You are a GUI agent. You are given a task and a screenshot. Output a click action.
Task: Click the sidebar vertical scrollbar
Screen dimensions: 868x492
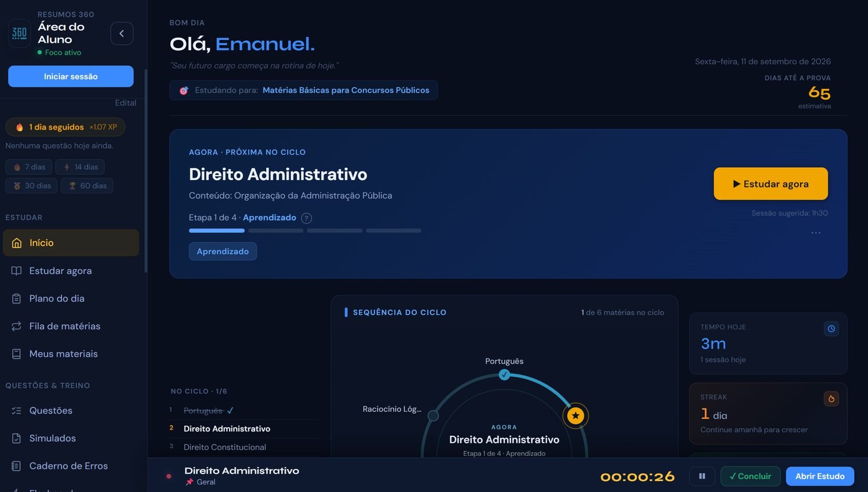pos(146,171)
